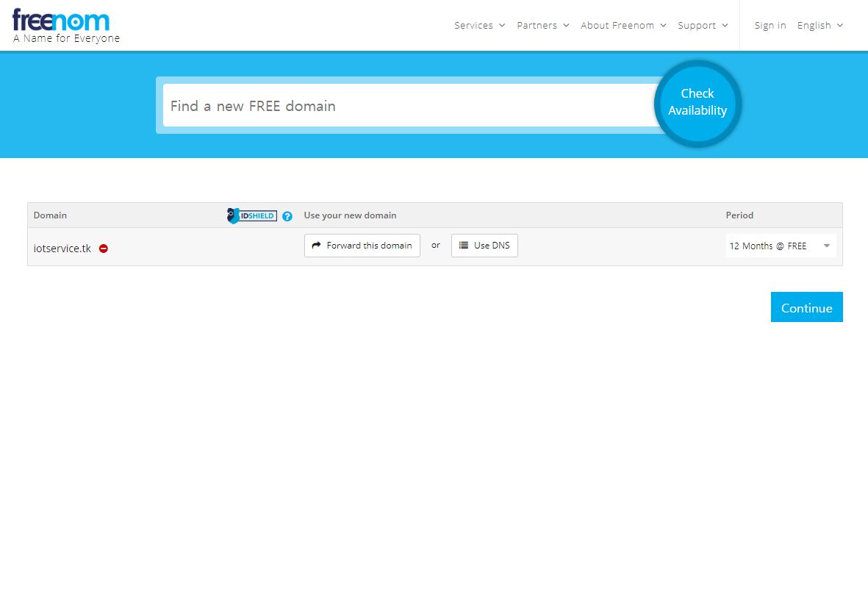Choose Forward this domain
Image resolution: width=868 pixels, height=611 pixels.
[362, 246]
